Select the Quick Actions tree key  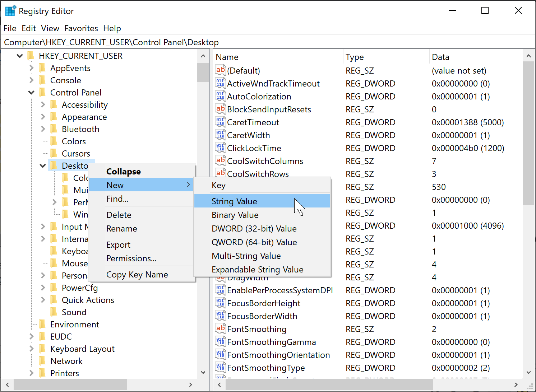pyautogui.click(x=88, y=300)
